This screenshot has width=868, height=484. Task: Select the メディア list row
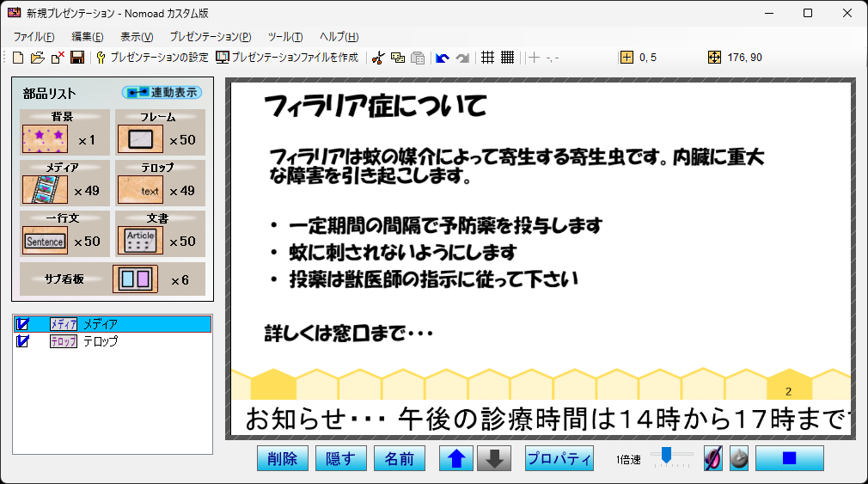(113, 324)
